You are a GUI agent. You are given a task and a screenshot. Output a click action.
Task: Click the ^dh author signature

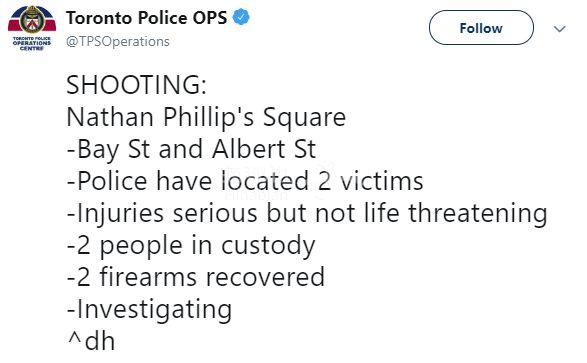point(91,341)
